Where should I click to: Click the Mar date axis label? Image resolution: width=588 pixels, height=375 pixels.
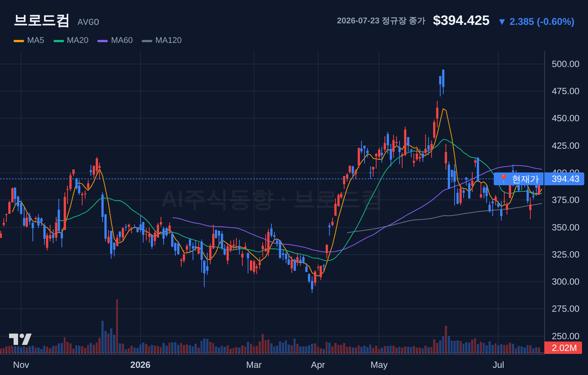254,365
